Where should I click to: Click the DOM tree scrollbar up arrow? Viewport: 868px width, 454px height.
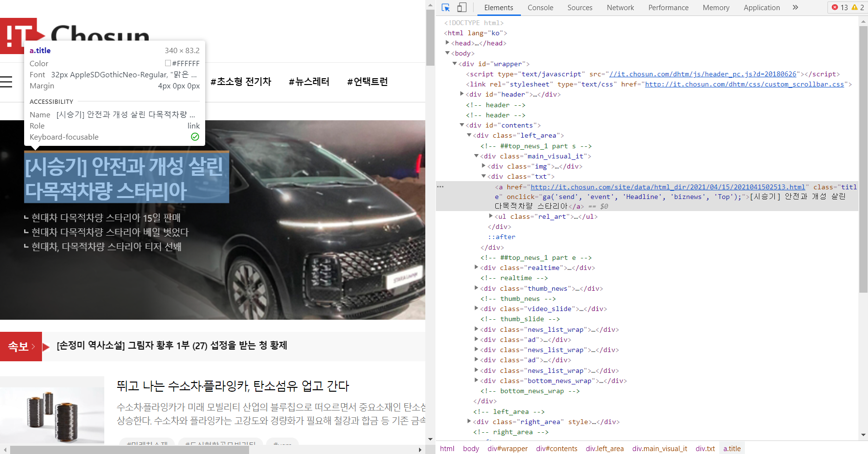click(x=864, y=22)
